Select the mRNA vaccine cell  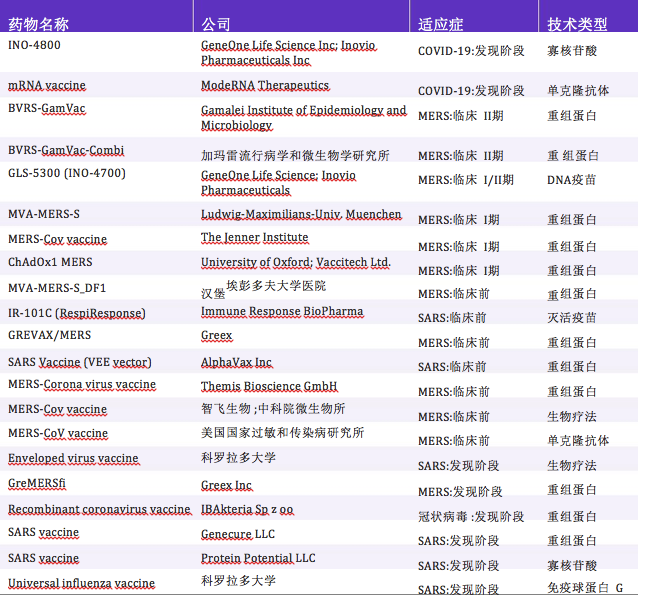point(47,85)
